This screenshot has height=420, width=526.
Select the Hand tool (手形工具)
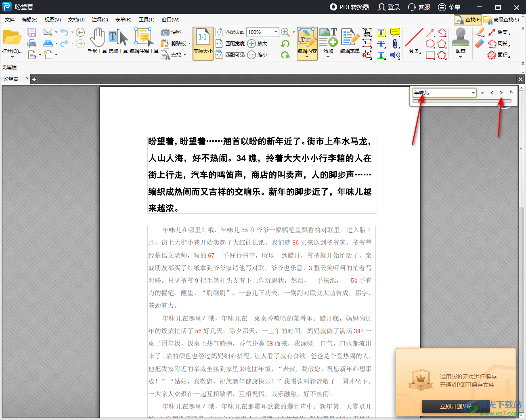[x=97, y=40]
